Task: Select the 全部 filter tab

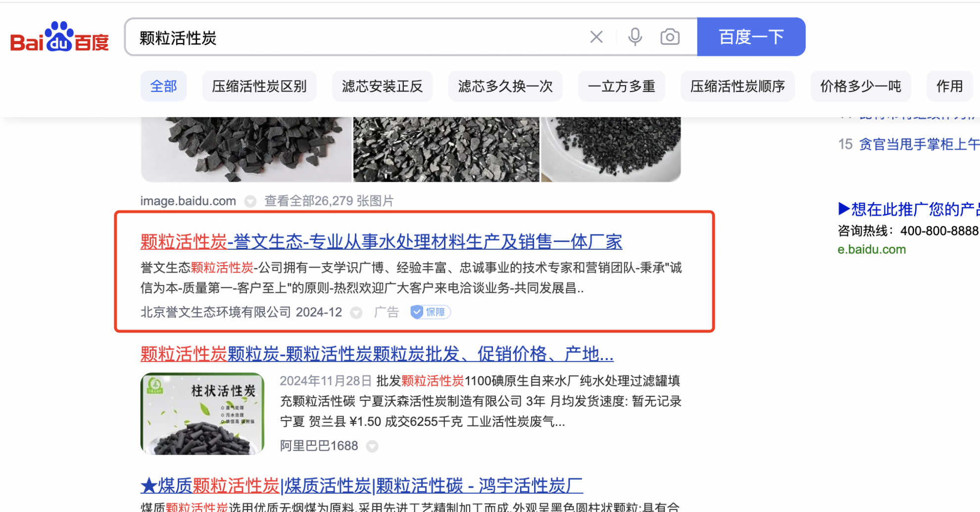Action: (x=163, y=87)
